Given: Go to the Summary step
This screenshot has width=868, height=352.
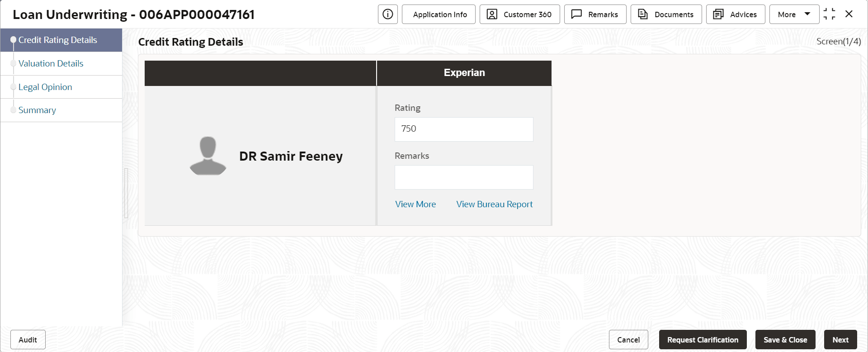Looking at the screenshot, I should click(37, 110).
